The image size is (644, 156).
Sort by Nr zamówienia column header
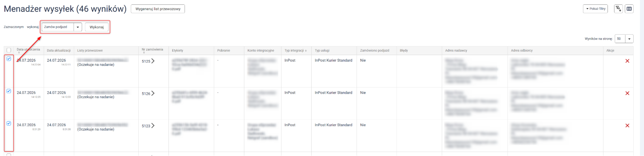[x=152, y=50]
